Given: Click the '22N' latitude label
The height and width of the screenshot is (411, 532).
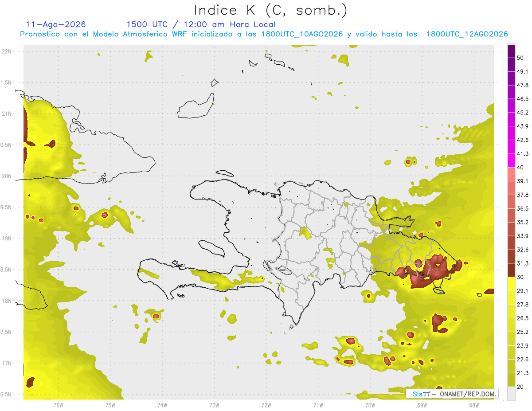Looking at the screenshot, I should coord(7,51).
